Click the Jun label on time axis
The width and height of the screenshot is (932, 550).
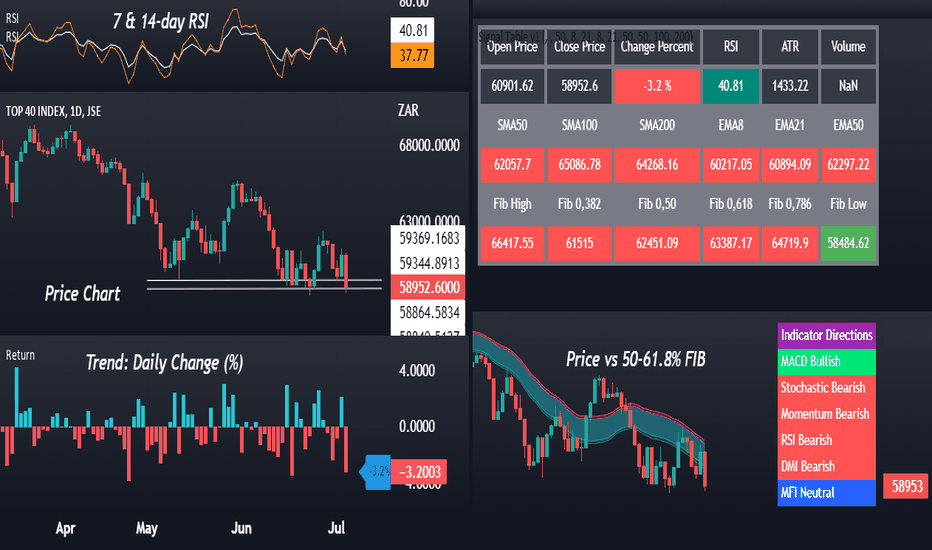[x=241, y=528]
